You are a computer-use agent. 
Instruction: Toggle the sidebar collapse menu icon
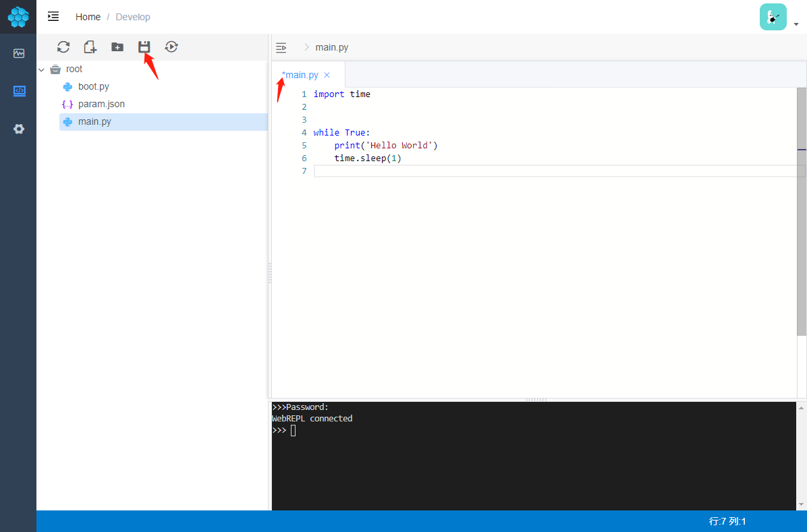coord(53,16)
